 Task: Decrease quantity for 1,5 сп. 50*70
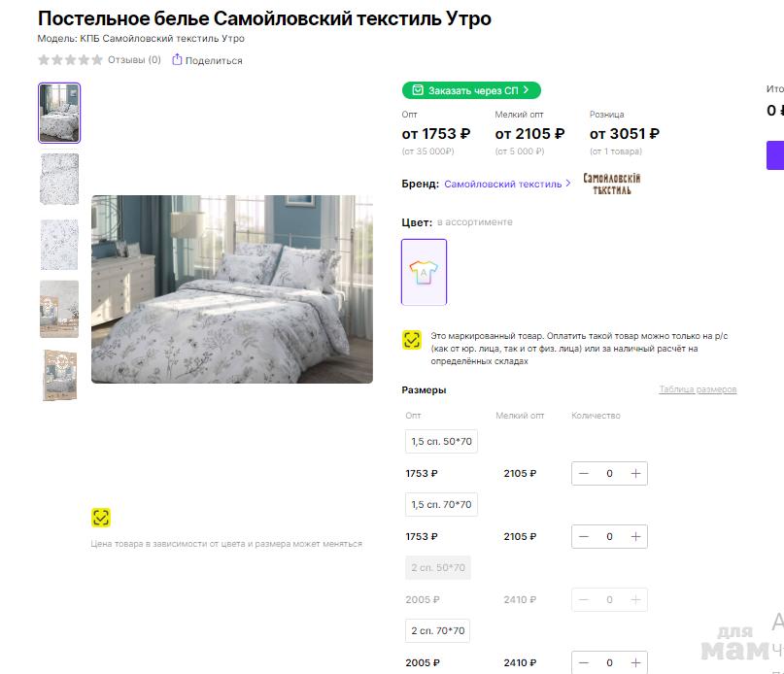pos(584,474)
